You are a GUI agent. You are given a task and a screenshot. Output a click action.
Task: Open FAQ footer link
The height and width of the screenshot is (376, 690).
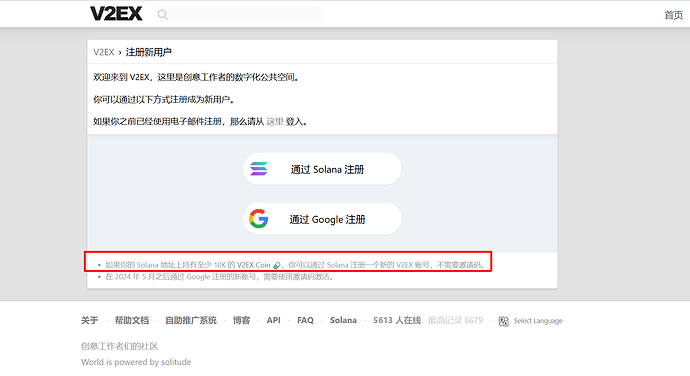[305, 321]
